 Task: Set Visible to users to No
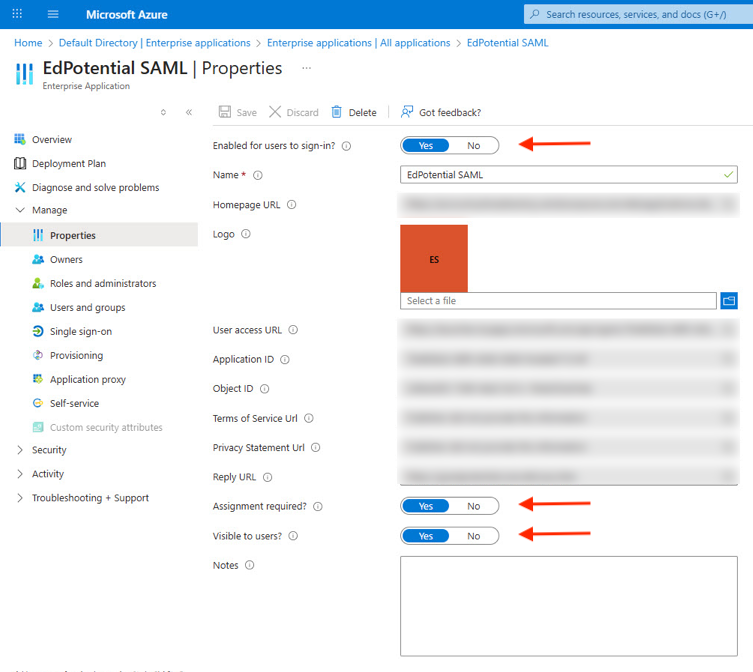click(x=474, y=536)
